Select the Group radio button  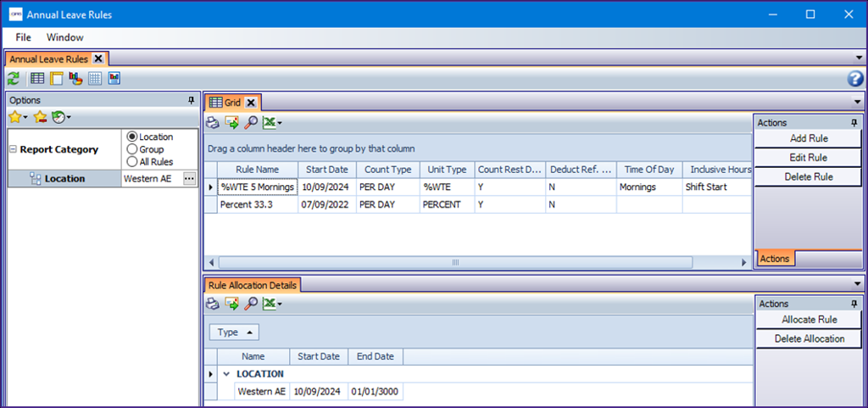pyautogui.click(x=131, y=149)
